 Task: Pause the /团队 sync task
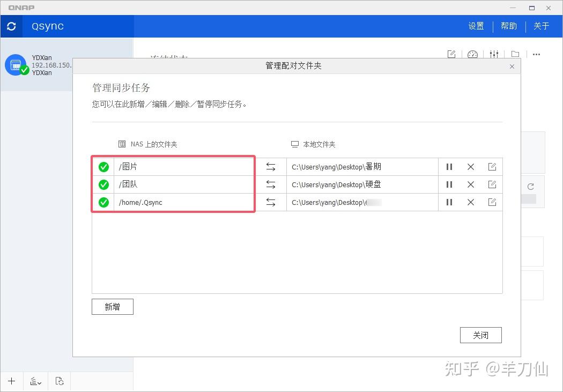449,184
